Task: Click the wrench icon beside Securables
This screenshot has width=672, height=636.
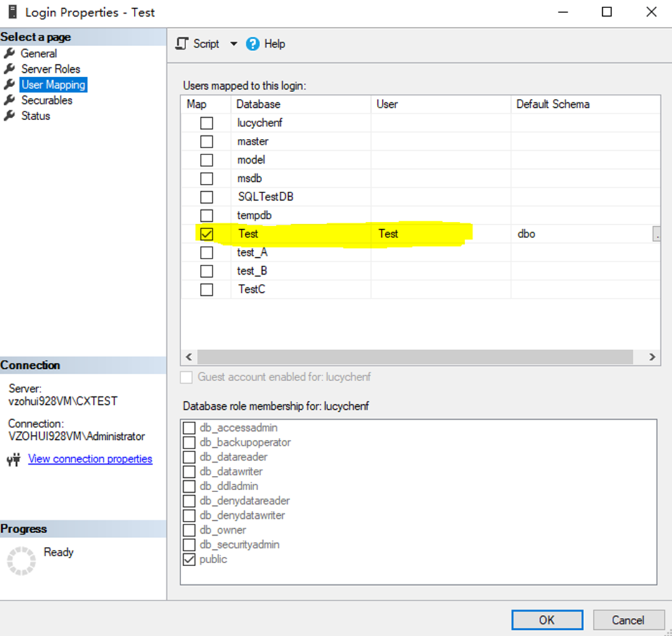Action: (x=9, y=100)
